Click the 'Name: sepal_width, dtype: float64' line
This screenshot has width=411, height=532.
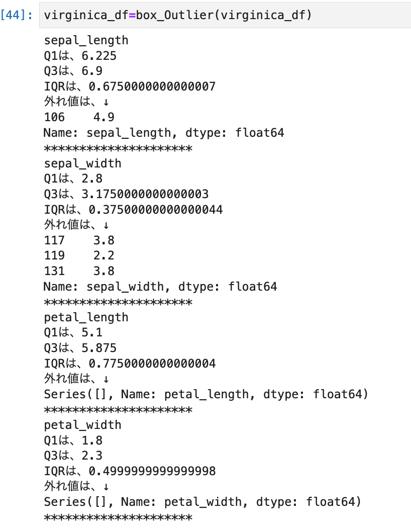(160, 287)
